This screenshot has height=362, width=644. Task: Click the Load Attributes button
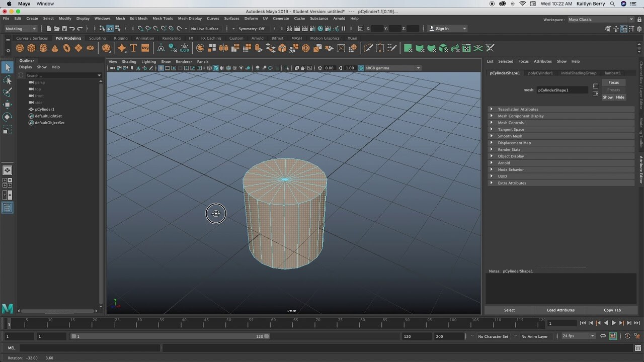560,310
